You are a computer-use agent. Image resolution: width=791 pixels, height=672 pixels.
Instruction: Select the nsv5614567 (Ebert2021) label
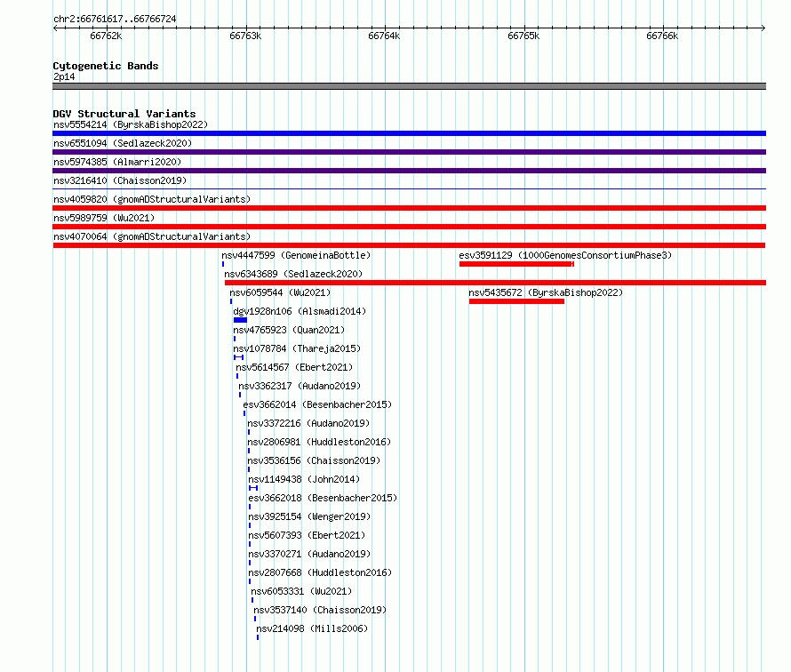pos(294,367)
